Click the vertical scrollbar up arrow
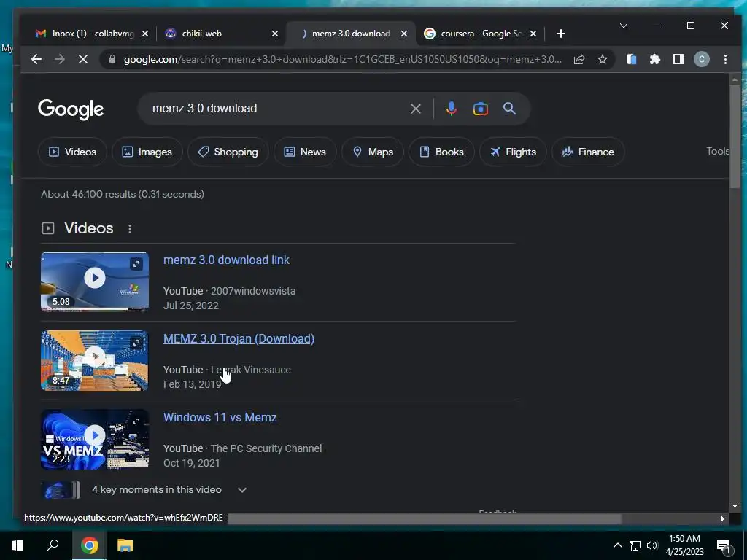Image resolution: width=747 pixels, height=560 pixels. point(735,79)
